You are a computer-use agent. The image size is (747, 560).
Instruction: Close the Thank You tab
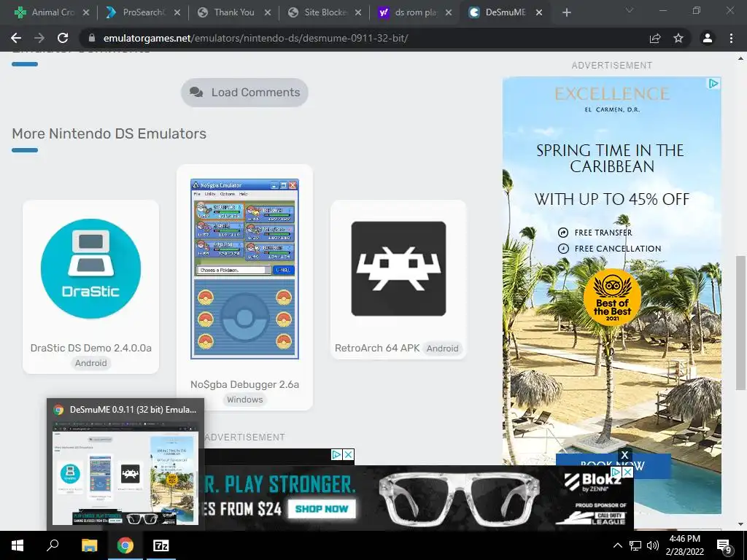[267, 13]
